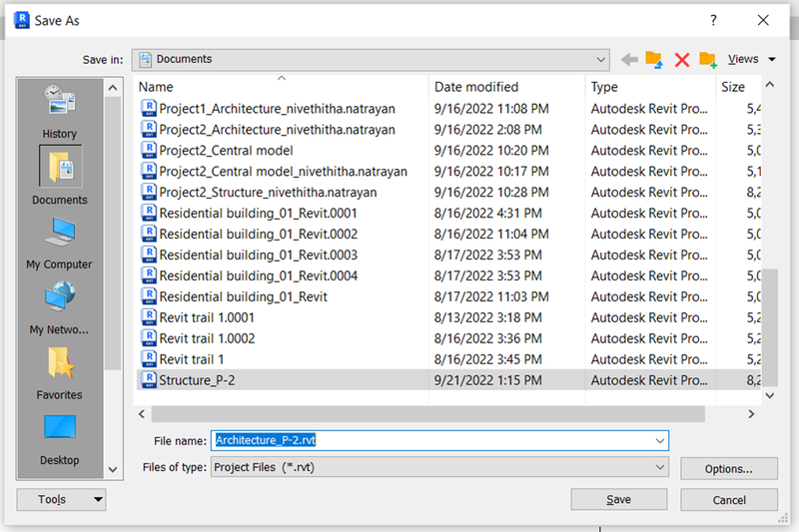Click icon of Residential building_01_Revit.0003 file
The image size is (799, 532).
(x=149, y=255)
